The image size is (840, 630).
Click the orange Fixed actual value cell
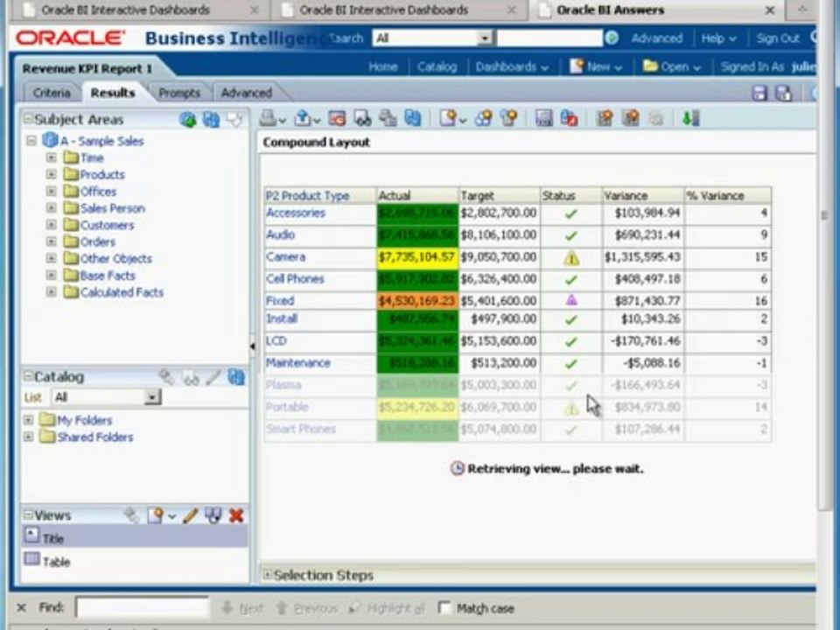point(417,300)
